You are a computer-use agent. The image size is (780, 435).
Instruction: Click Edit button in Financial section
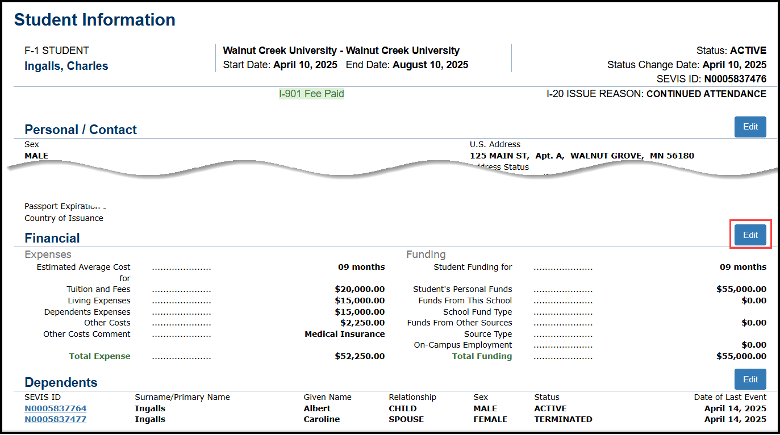(x=750, y=235)
